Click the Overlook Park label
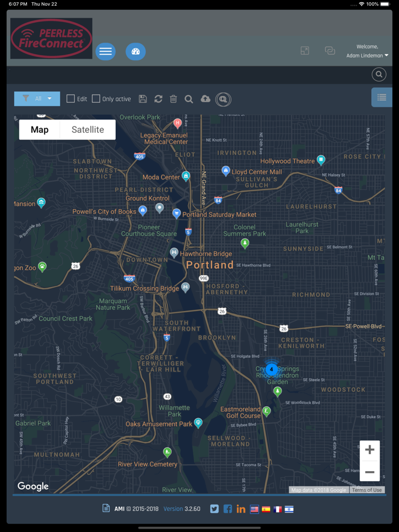The width and height of the screenshot is (399, 532). click(140, 117)
